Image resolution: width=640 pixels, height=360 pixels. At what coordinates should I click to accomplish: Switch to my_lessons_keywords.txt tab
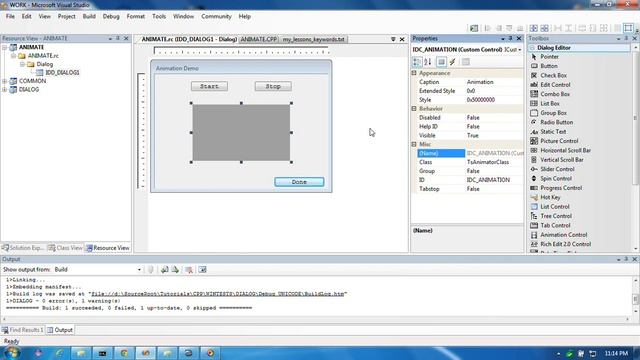[x=313, y=39]
